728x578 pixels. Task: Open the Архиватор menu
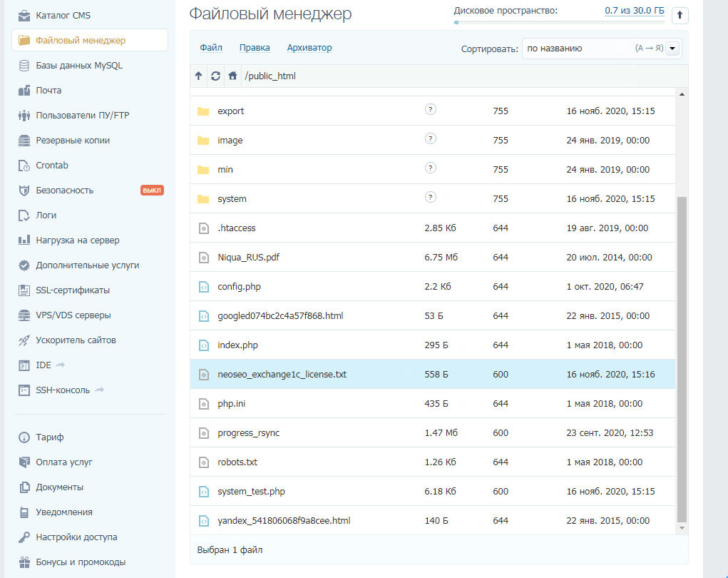309,48
